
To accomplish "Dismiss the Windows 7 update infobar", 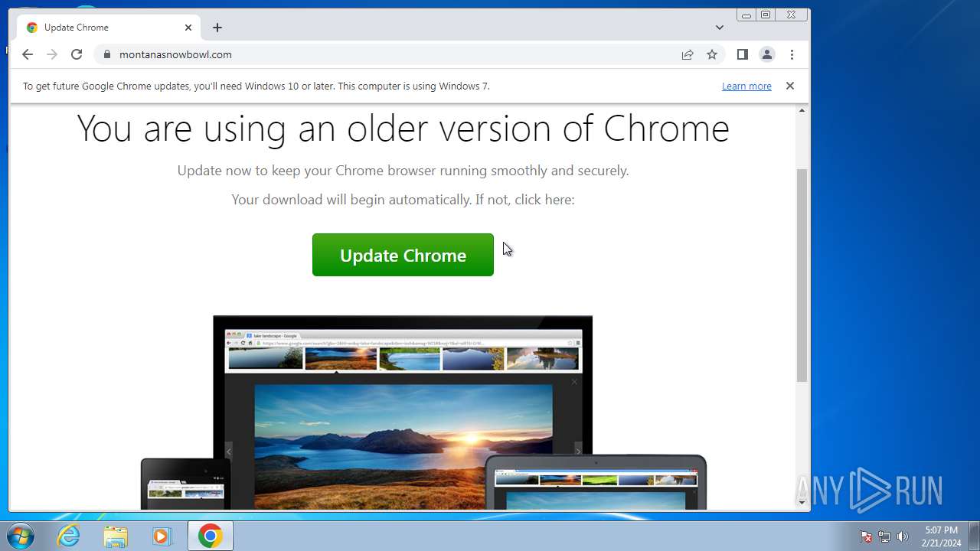I will (790, 86).
